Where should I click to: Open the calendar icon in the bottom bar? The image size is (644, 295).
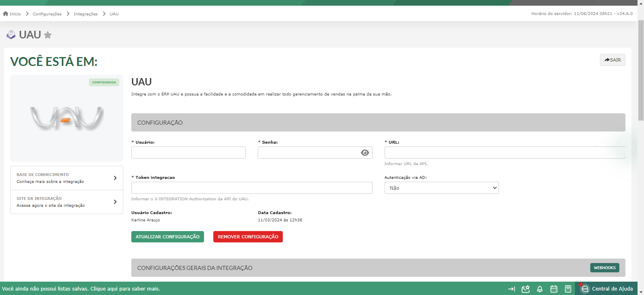554,289
